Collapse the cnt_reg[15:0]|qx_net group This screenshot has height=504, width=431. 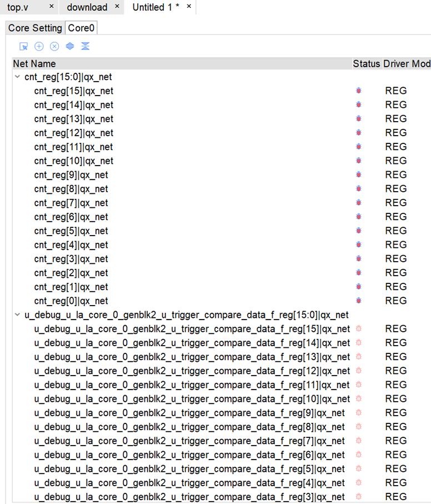17,77
